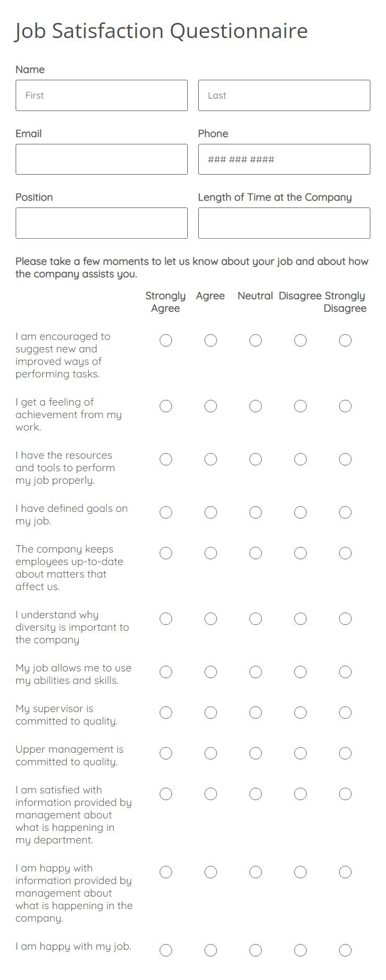
Task: Select Agree for feeling of achievement
Action: pyautogui.click(x=211, y=407)
